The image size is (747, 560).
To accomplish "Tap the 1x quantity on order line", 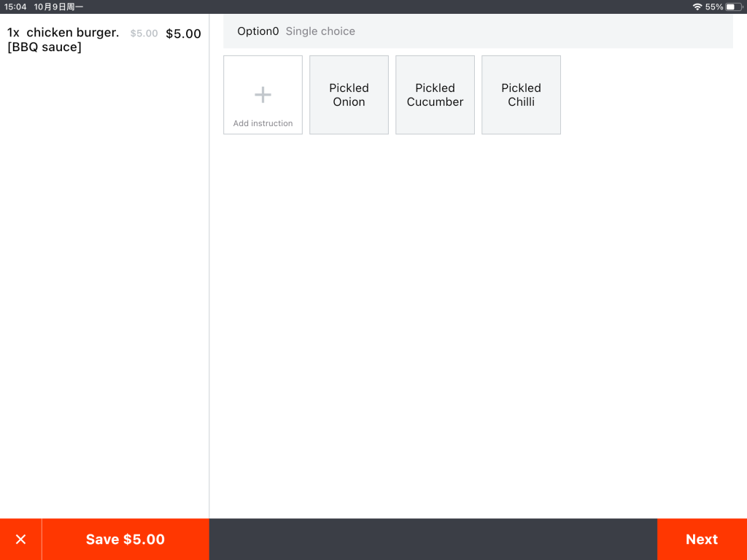I will 13,33.
